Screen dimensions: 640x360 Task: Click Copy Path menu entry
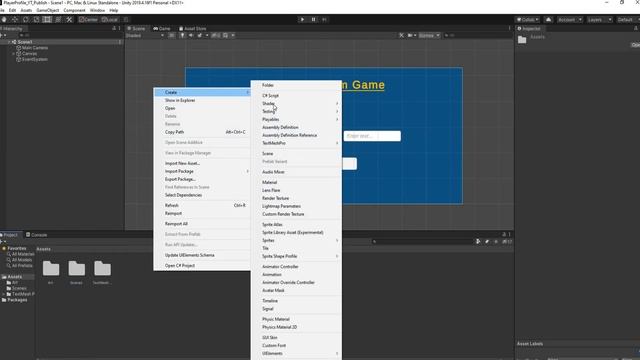pyautogui.click(x=202, y=132)
